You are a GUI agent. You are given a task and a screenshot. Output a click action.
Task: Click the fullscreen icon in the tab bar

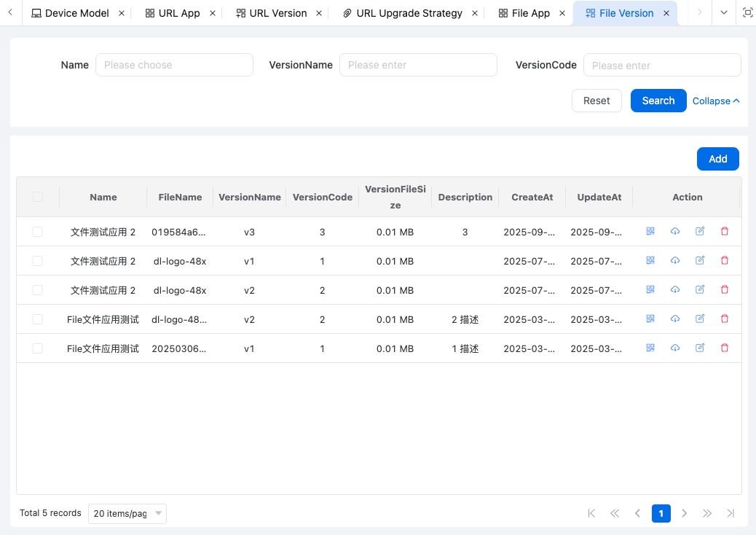(747, 12)
